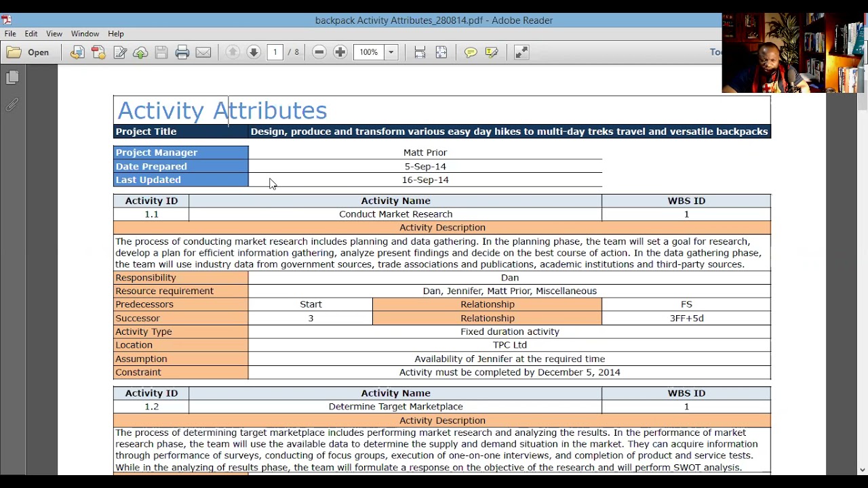Click the Adobe Reader title bar icon
Viewport: 868px width, 488px height.
click(6, 20)
